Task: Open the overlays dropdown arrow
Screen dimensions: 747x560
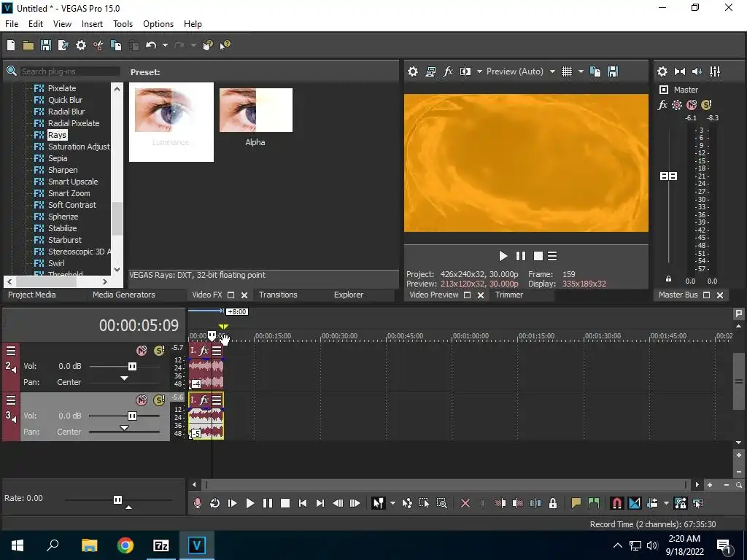Action: [x=581, y=71]
